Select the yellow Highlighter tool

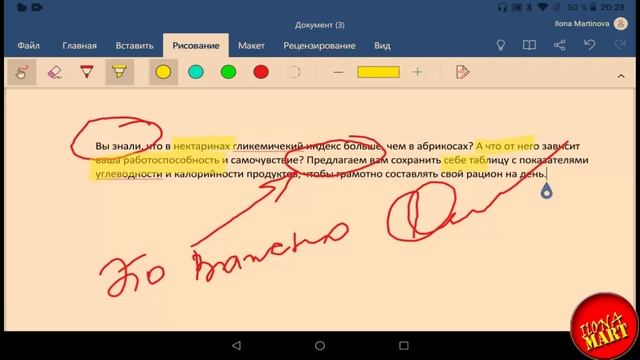[119, 72]
